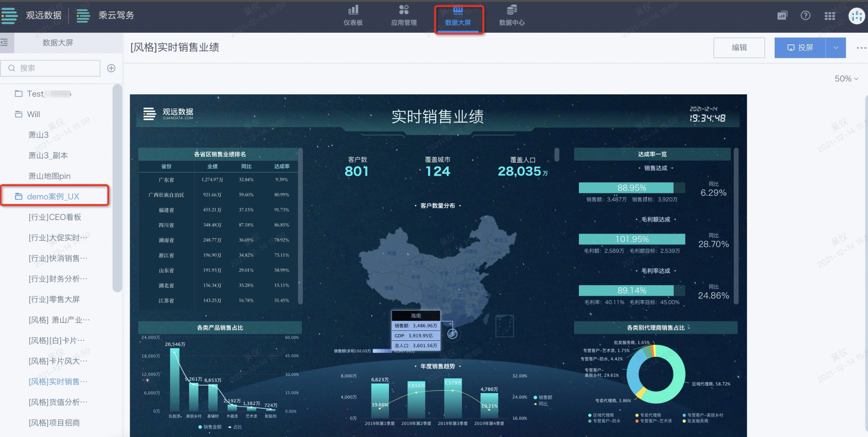The height and width of the screenshot is (437, 868).
Task: Open the user avatar menu
Action: coord(857,16)
